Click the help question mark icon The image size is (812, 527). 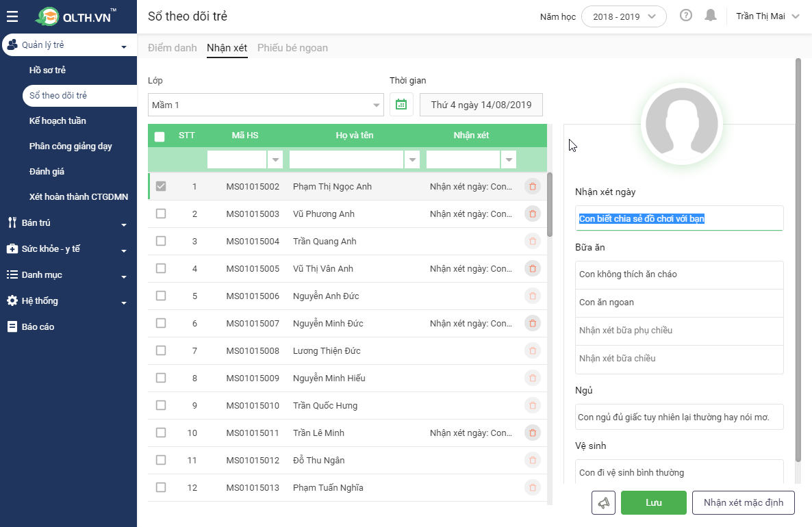(686, 16)
